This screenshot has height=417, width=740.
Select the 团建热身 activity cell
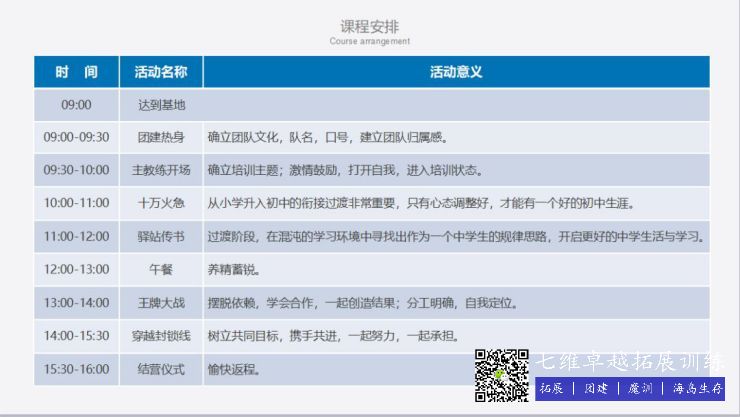pyautogui.click(x=160, y=137)
